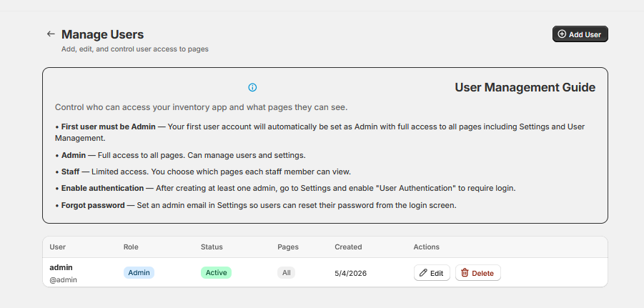Image resolution: width=644 pixels, height=308 pixels.
Task: Click the 'First user must be Admin' text
Action: [109, 126]
